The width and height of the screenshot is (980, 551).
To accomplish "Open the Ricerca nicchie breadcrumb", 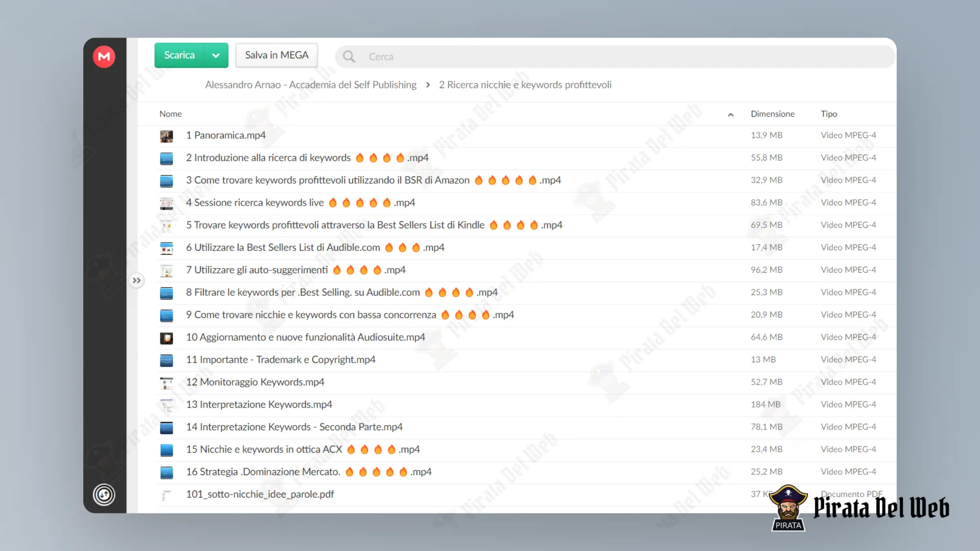I will pos(525,84).
